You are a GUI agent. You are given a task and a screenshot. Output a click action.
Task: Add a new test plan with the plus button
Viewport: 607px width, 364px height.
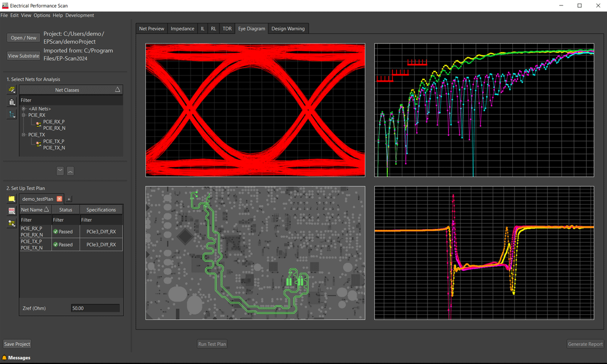point(69,199)
